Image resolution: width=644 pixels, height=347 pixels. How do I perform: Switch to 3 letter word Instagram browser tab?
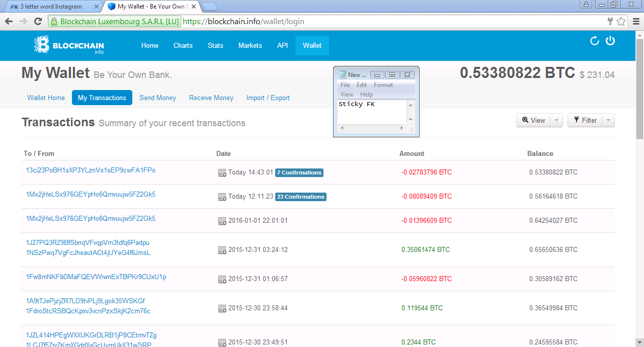click(53, 7)
